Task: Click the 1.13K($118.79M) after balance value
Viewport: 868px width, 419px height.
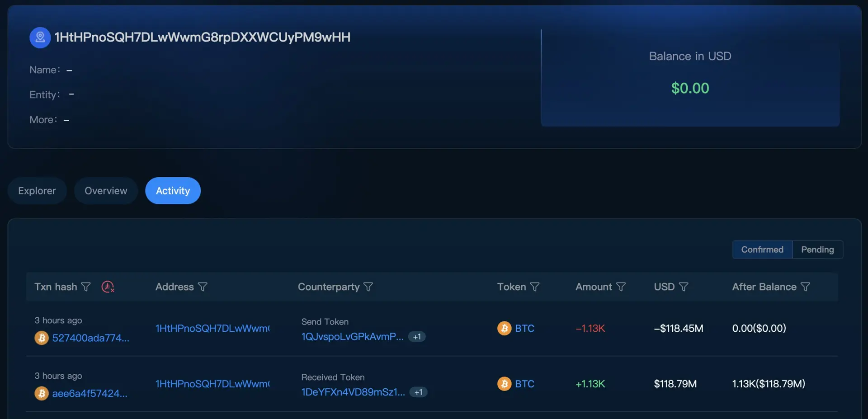Action: pos(769,384)
